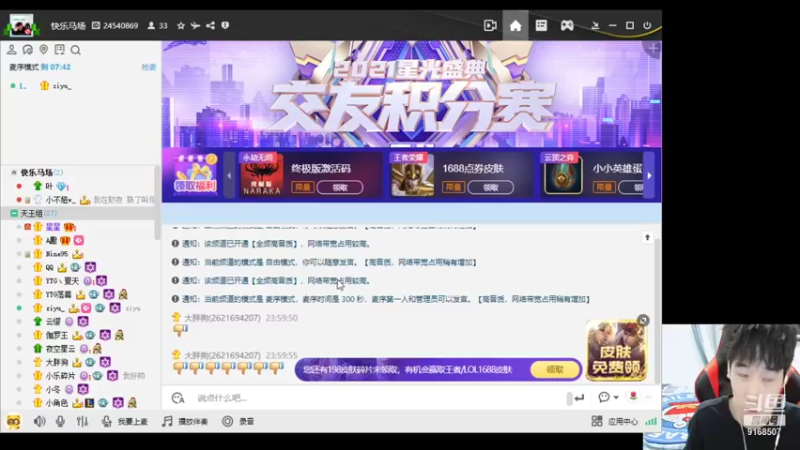The width and height of the screenshot is (800, 450).
Task: Share the channel via the share icon
Action: tap(210, 26)
